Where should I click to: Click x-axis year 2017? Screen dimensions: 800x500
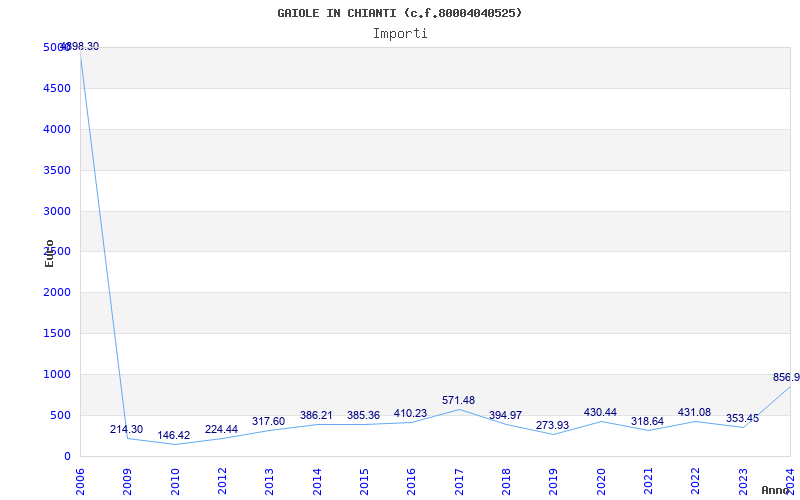(459, 481)
